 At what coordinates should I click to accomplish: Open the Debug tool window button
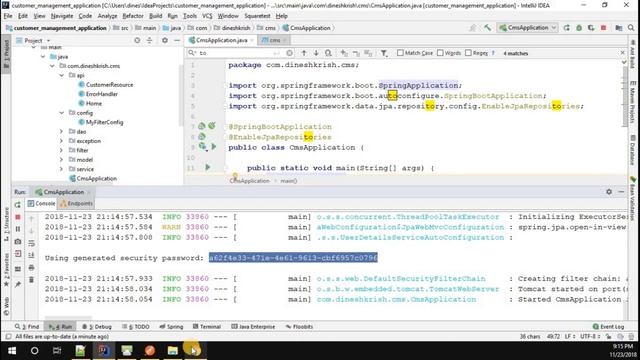tap(97, 327)
